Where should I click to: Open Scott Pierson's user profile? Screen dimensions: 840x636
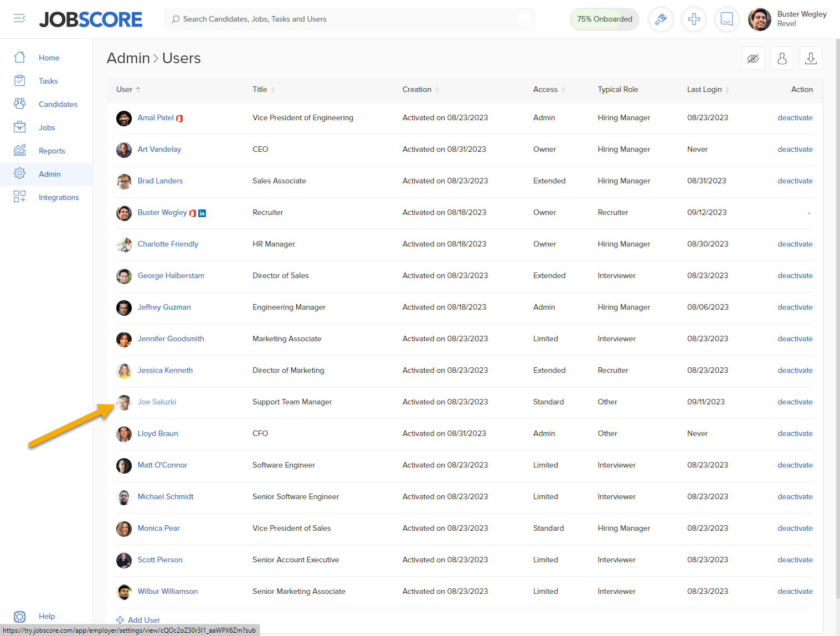(x=160, y=560)
